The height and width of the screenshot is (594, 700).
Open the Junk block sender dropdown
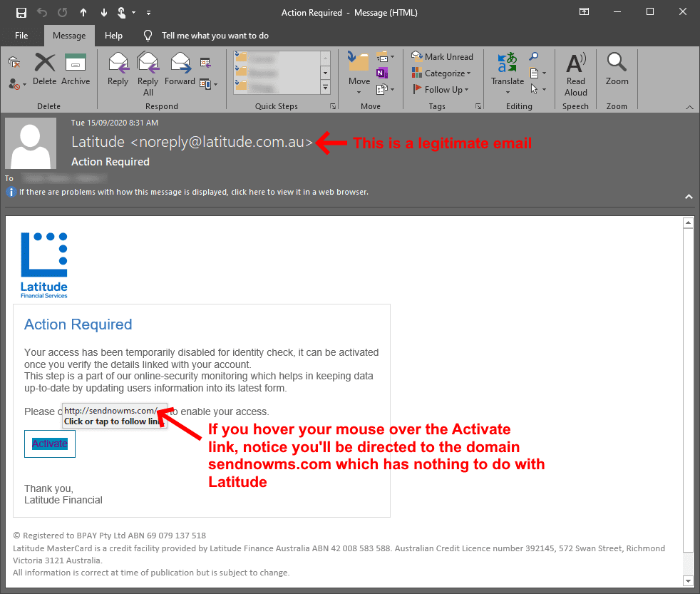click(x=17, y=84)
